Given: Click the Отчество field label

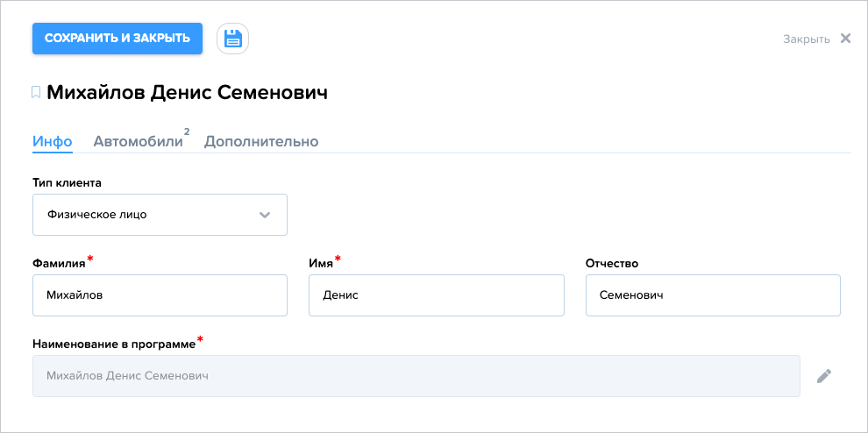Looking at the screenshot, I should point(612,264).
